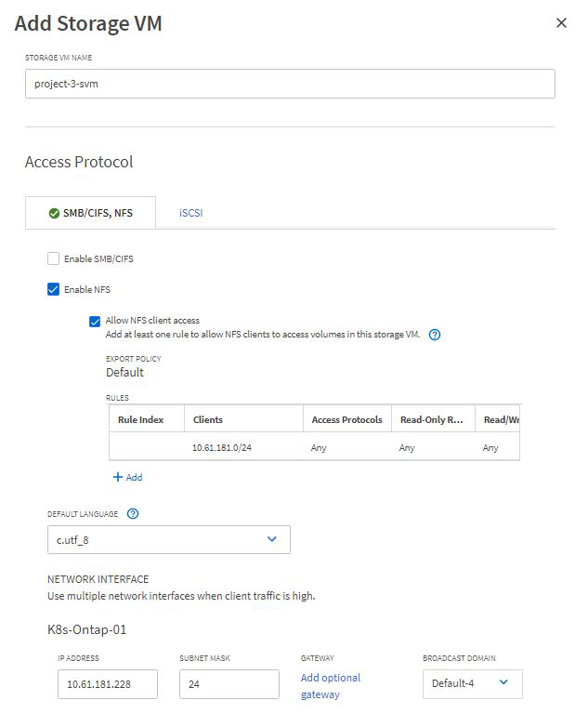Click the Storage VM Name field
Image resolution: width=588 pixels, height=727 pixels.
pos(290,84)
